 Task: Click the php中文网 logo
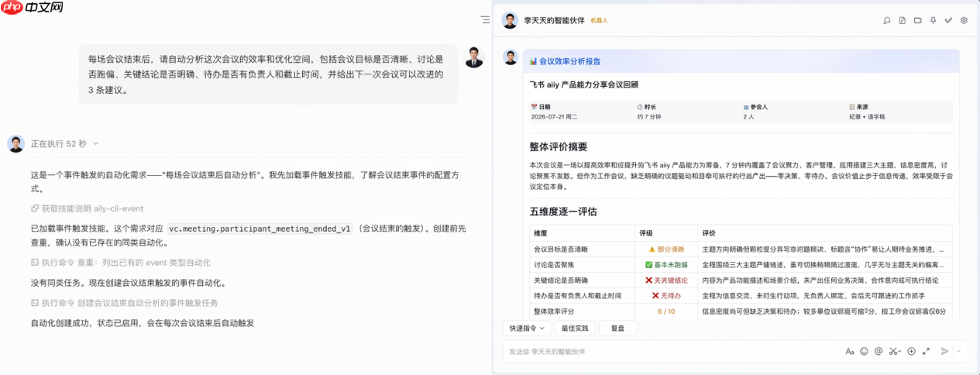point(33,8)
